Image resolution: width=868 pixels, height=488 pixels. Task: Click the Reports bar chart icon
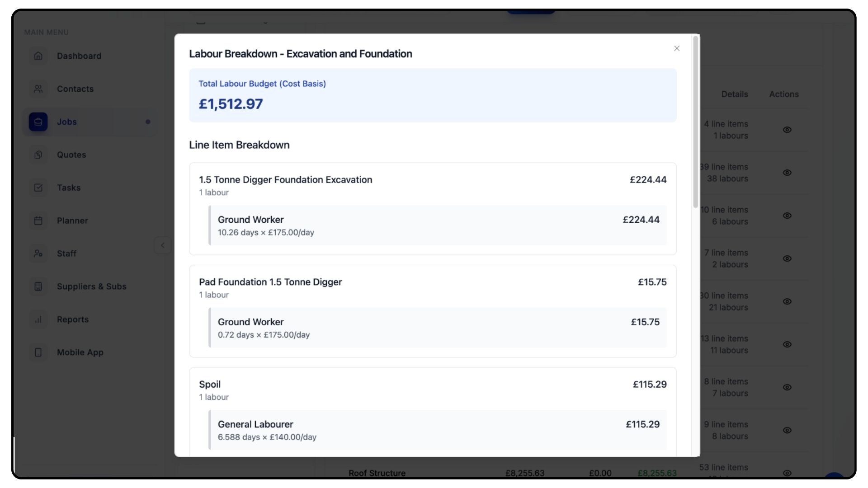pos(38,320)
